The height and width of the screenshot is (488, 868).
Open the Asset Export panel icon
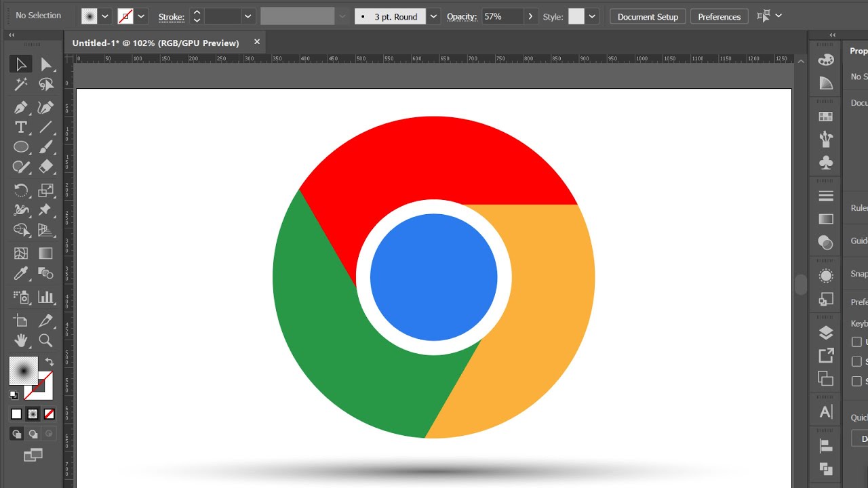coord(826,355)
